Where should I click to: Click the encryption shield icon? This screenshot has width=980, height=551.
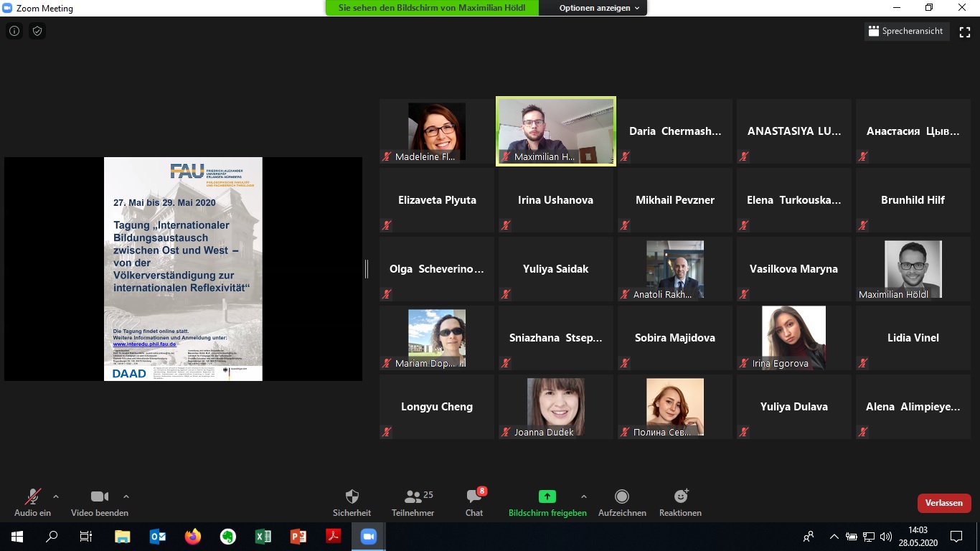click(37, 32)
